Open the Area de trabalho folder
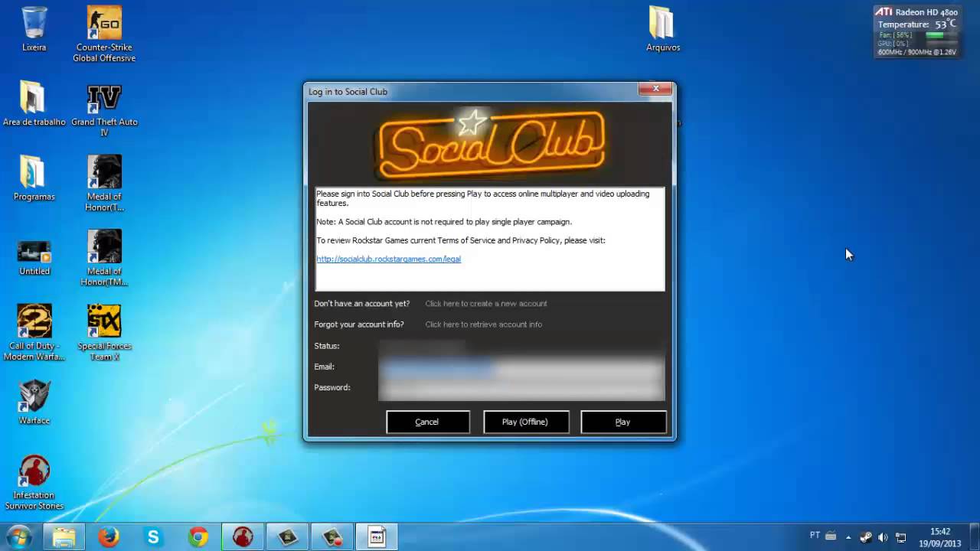 34,103
